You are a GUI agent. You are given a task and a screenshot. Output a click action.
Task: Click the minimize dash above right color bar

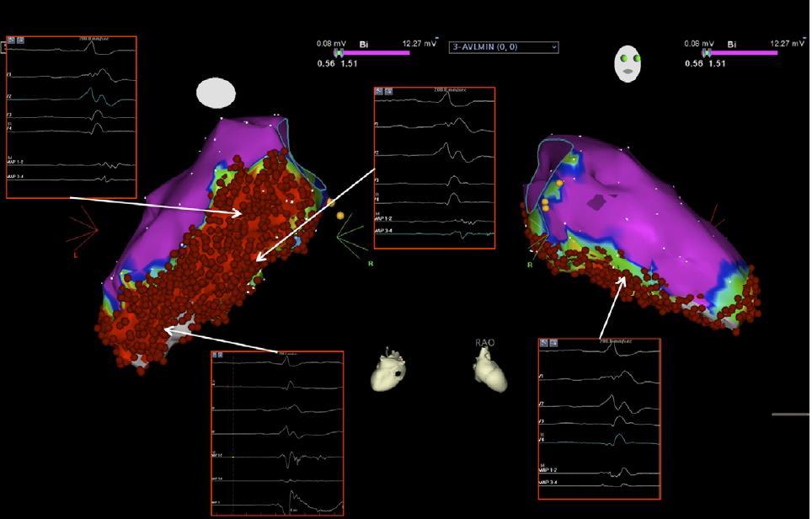pos(804,37)
